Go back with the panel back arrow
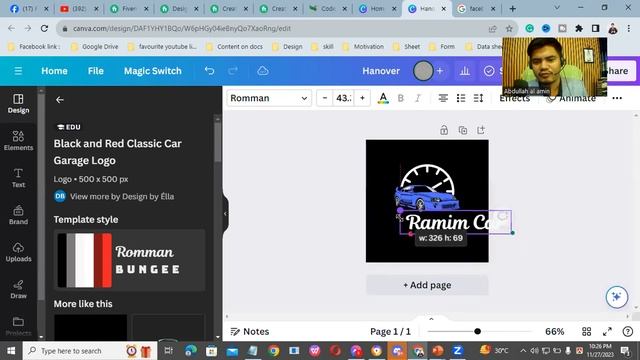This screenshot has width=640, height=360. pyautogui.click(x=60, y=100)
